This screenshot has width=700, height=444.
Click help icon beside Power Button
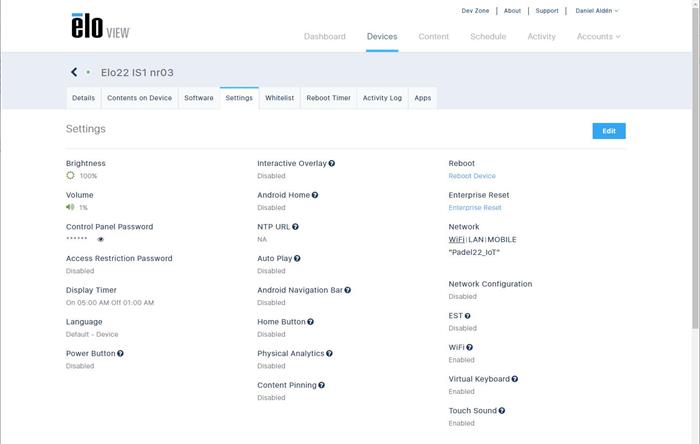point(120,353)
